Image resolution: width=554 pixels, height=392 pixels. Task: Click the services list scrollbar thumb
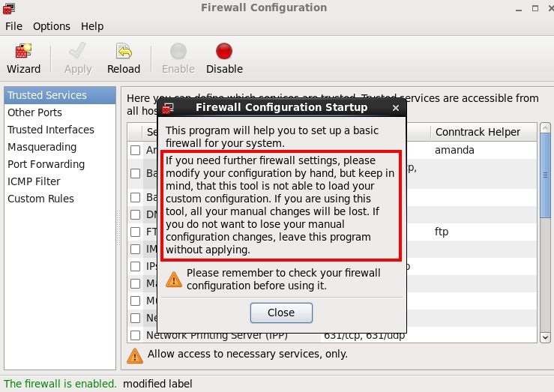546,175
